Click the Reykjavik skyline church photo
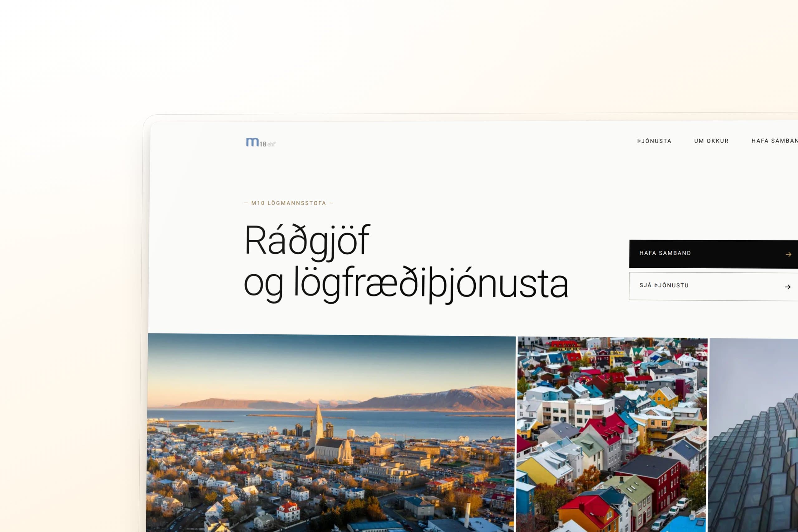Viewport: 798px width, 532px height. [x=331, y=433]
